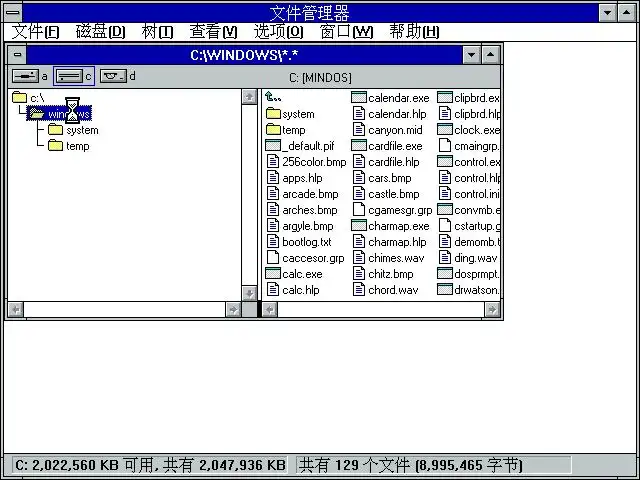Click castle.bmp file name
Image resolution: width=640 pixels, height=480 pixels.
[x=393, y=194]
